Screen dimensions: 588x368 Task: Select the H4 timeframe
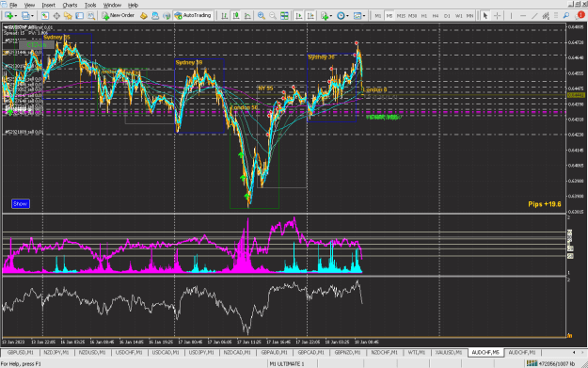tap(436, 16)
